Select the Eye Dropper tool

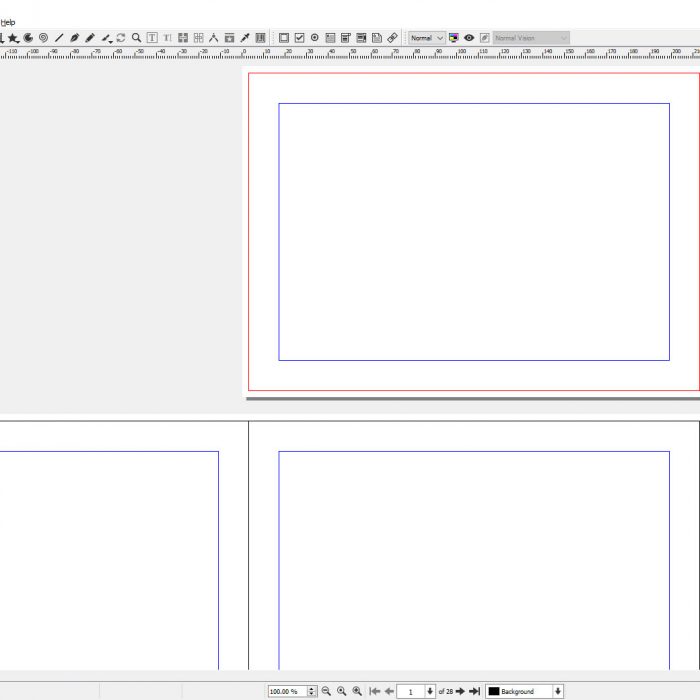[x=245, y=38]
